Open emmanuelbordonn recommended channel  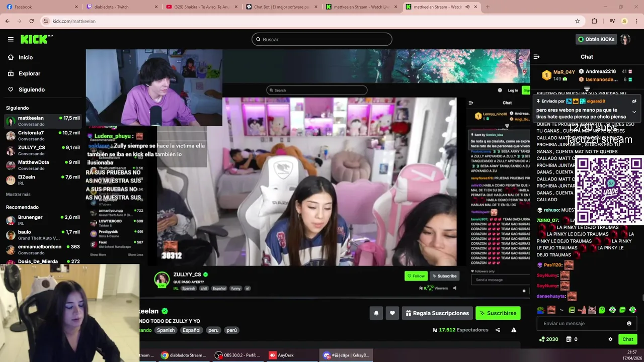coord(43,249)
